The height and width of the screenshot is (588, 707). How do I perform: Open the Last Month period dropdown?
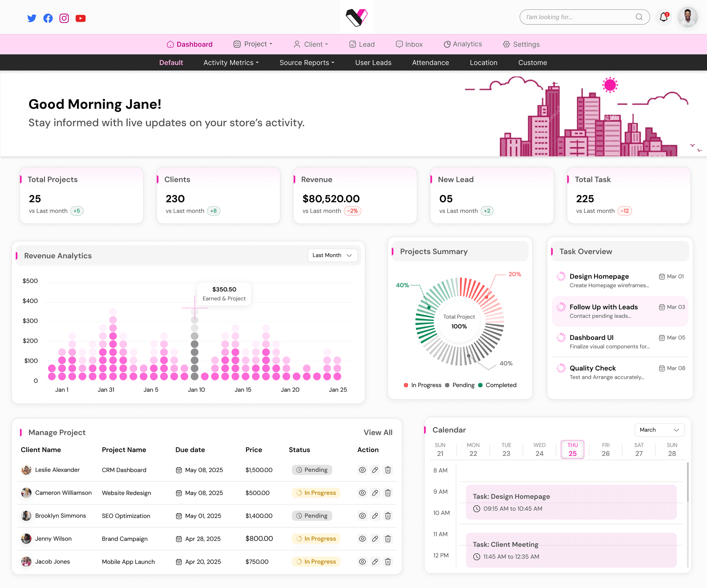coord(332,255)
